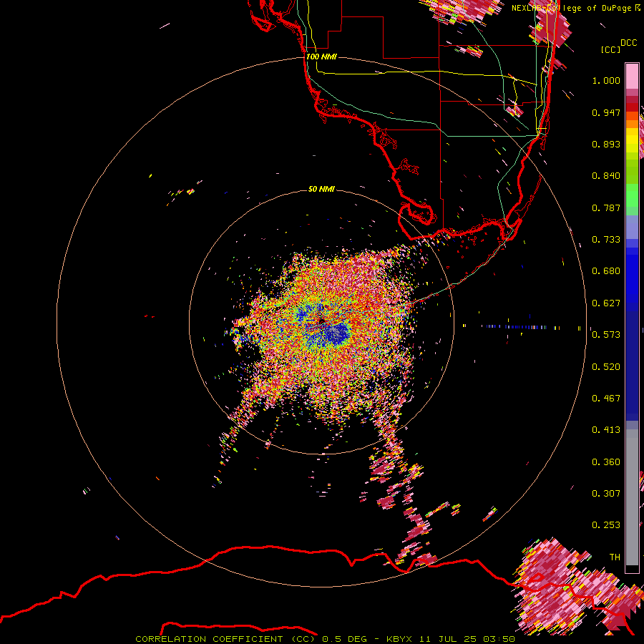Select the 0.307 legend value
This screenshot has height=644, width=644.
coord(606,494)
